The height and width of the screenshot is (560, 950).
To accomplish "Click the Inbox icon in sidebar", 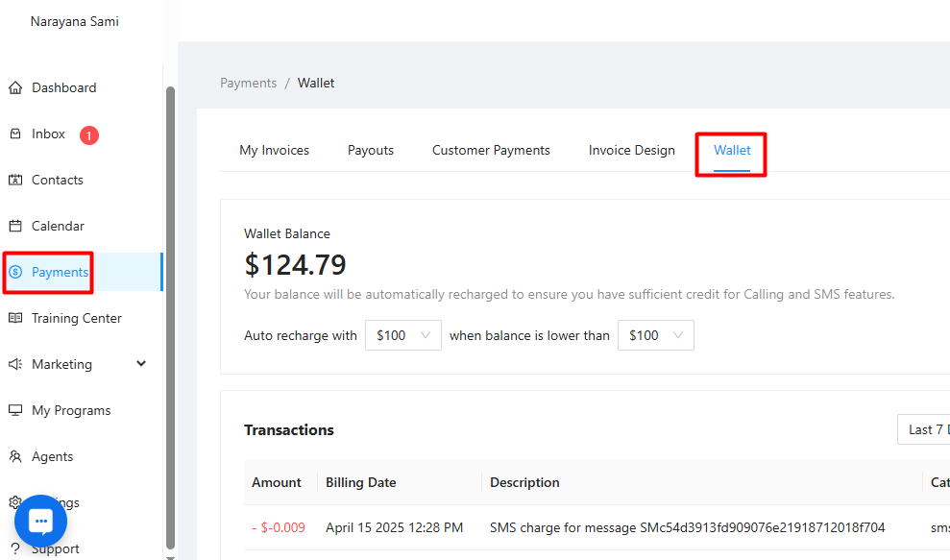I will [15, 134].
